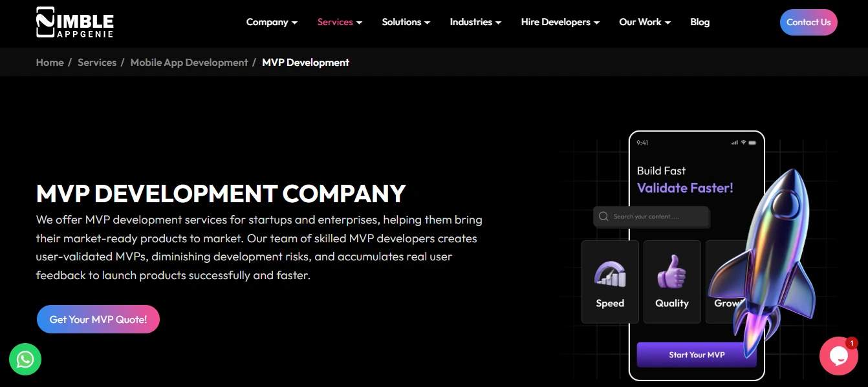Open the Home breadcrumb link
This screenshot has width=868, height=387.
click(50, 62)
